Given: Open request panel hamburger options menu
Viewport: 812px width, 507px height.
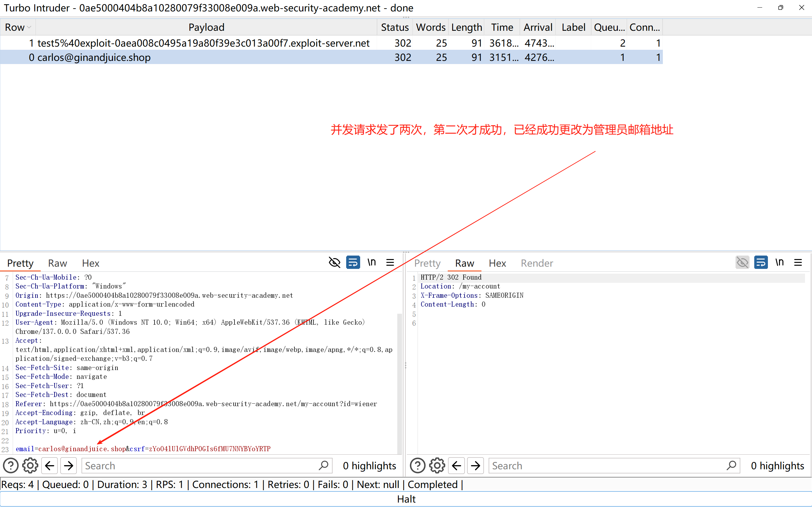Looking at the screenshot, I should 390,263.
